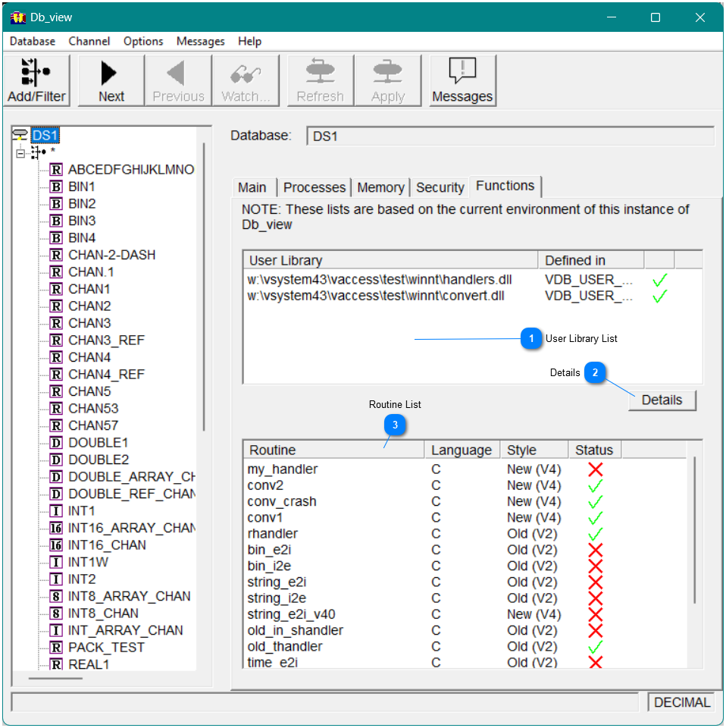Click the B type icon beside BIN2
Screen dimensions: 726x728
click(56, 203)
